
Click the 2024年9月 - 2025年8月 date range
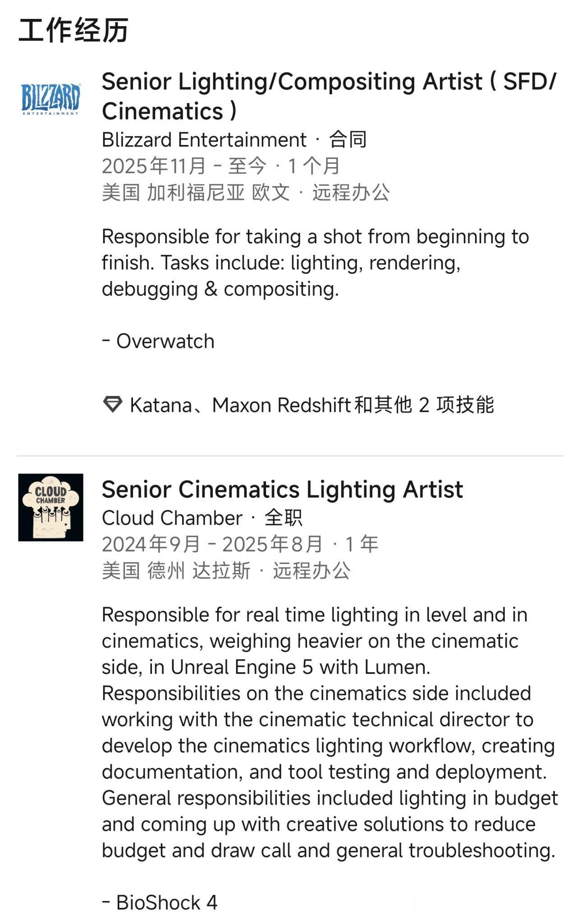pos(212,544)
